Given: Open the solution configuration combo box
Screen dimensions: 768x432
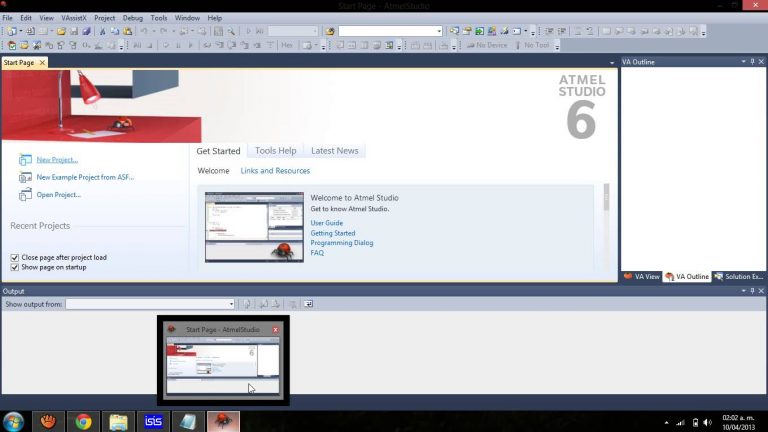Looking at the screenshot, I should coord(293,31).
